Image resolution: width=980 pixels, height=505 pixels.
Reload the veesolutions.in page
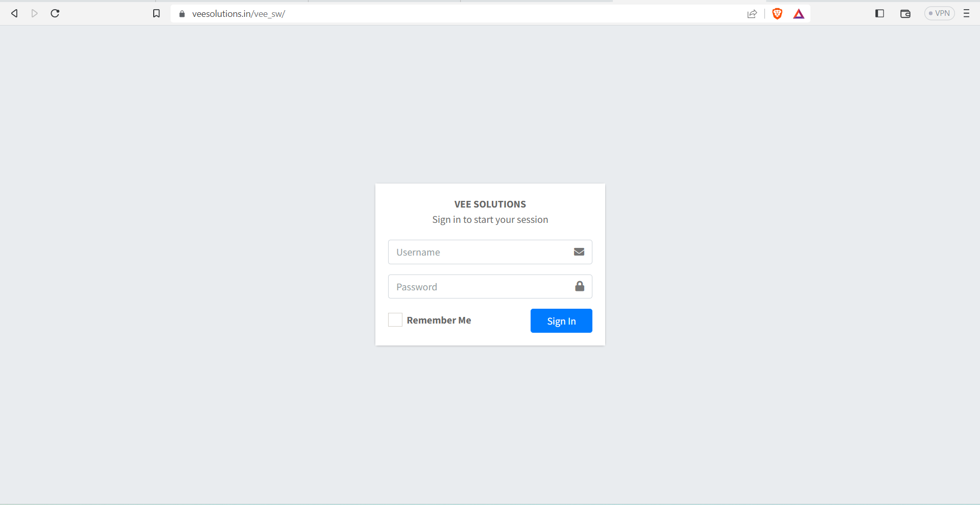(x=55, y=13)
